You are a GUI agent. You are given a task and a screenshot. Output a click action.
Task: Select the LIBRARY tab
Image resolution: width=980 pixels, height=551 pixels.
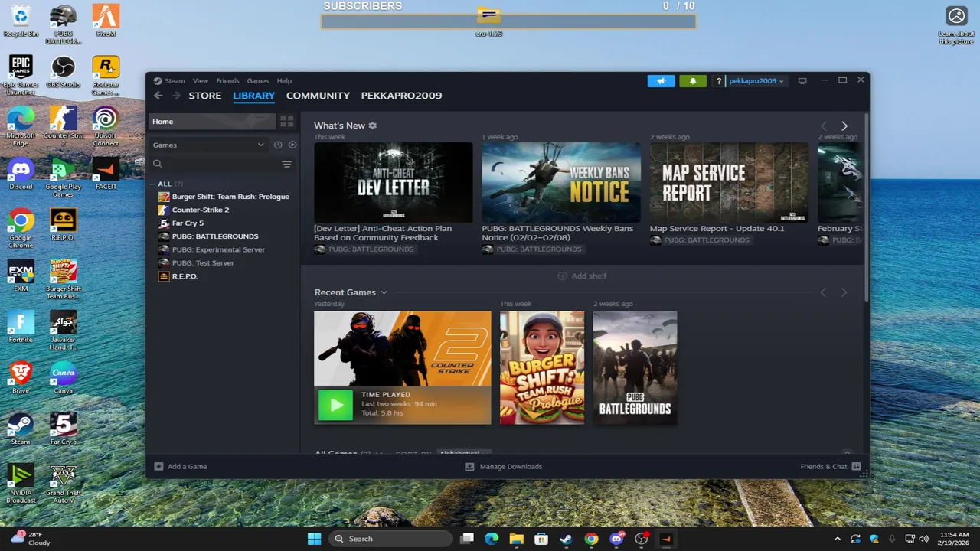click(x=253, y=96)
